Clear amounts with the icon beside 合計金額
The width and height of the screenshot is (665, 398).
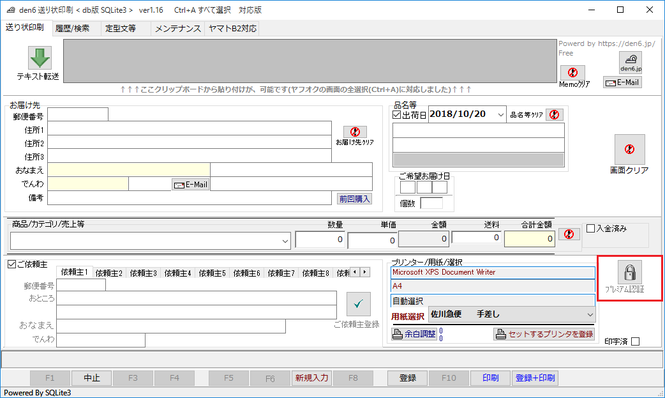tap(569, 234)
